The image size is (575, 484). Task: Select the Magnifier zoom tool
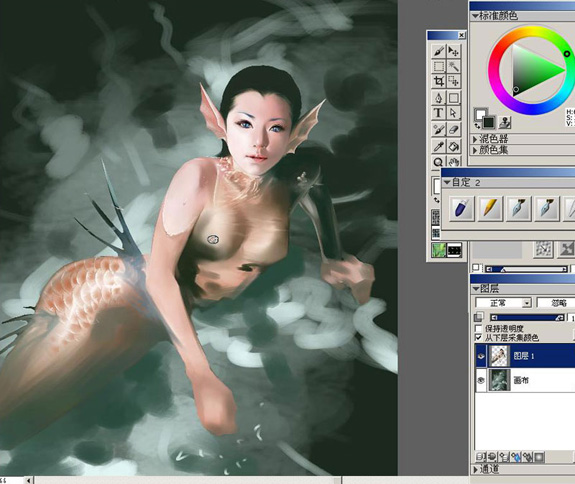(x=439, y=161)
